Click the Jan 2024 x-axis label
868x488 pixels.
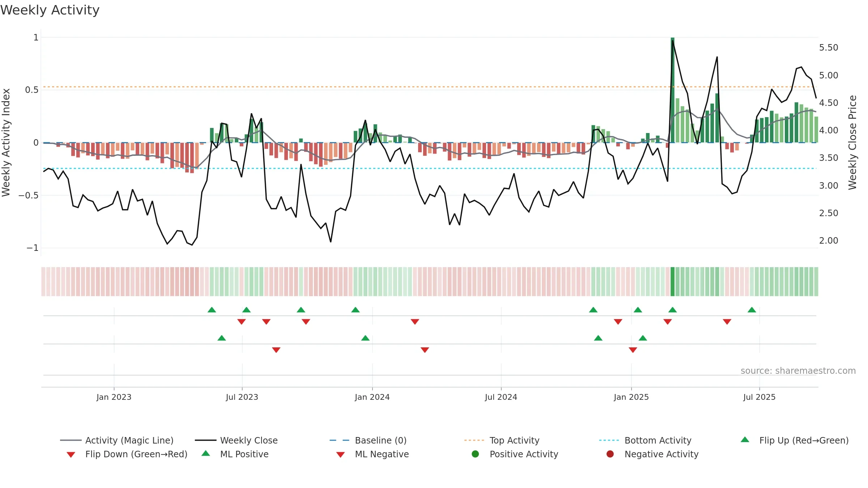pos(372,397)
